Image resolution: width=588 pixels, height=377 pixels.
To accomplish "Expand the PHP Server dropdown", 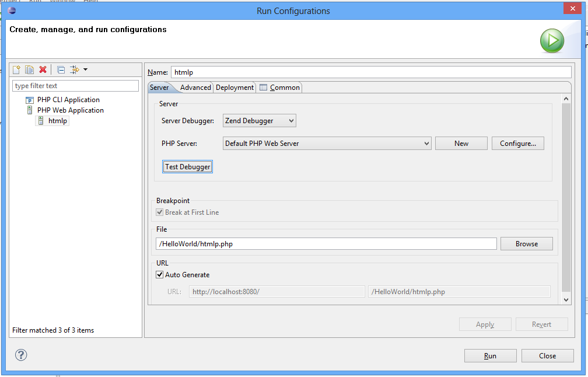I will pos(327,144).
